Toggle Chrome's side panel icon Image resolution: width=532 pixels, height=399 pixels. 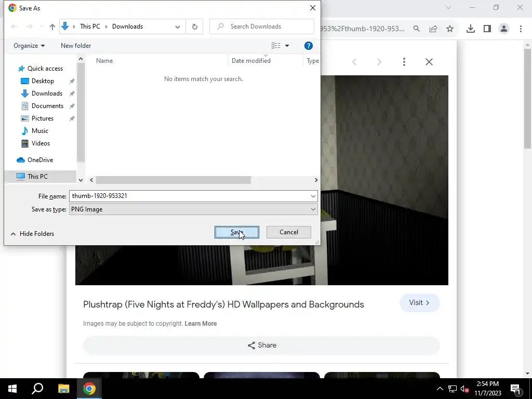coord(487,29)
